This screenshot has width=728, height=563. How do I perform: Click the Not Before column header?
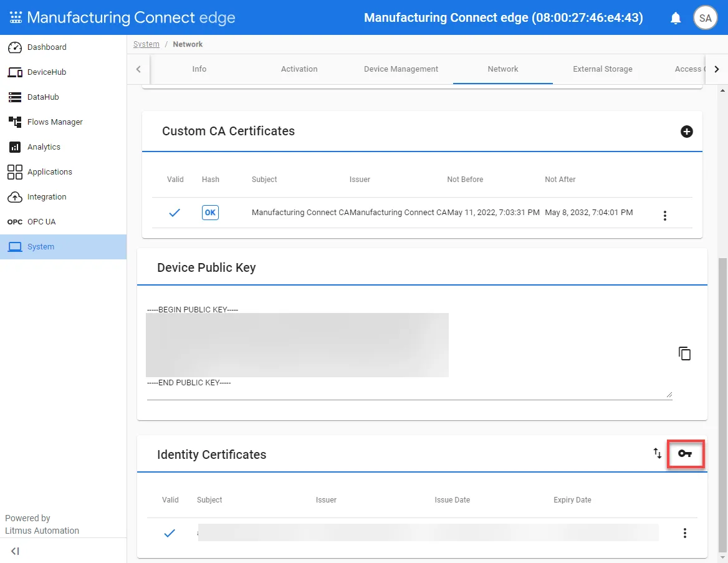(x=465, y=180)
